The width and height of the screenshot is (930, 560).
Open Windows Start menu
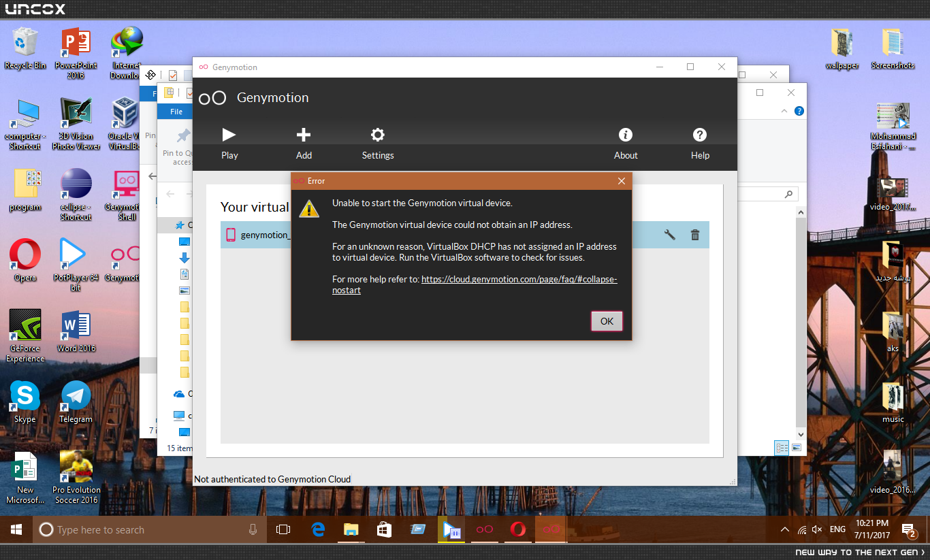tap(16, 529)
